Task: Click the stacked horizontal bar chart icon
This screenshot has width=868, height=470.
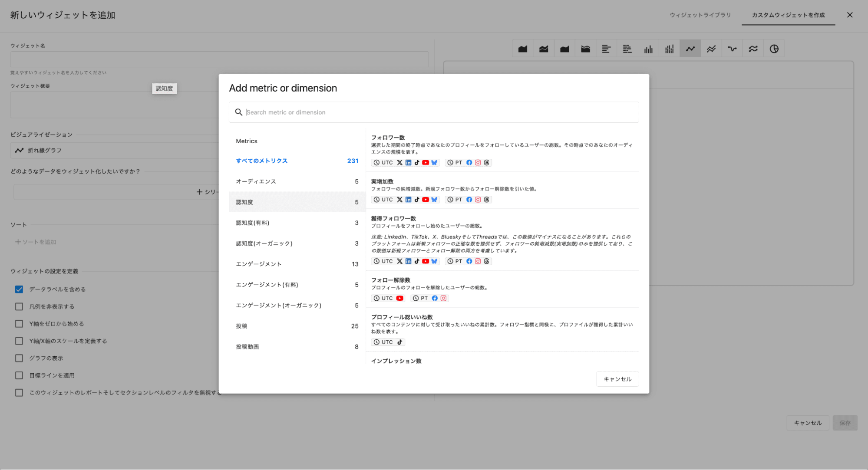Action: point(627,49)
